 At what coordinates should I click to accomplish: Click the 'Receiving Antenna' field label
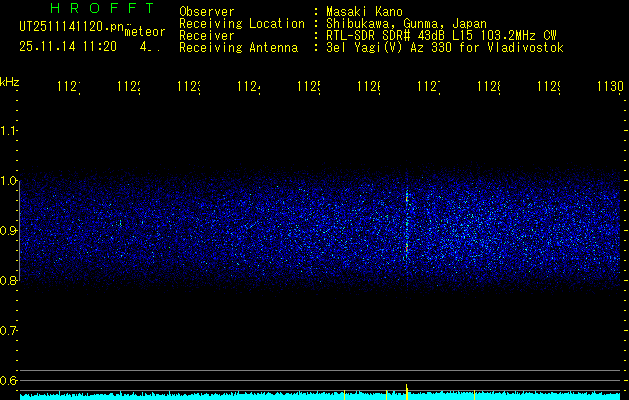pyautogui.click(x=238, y=48)
